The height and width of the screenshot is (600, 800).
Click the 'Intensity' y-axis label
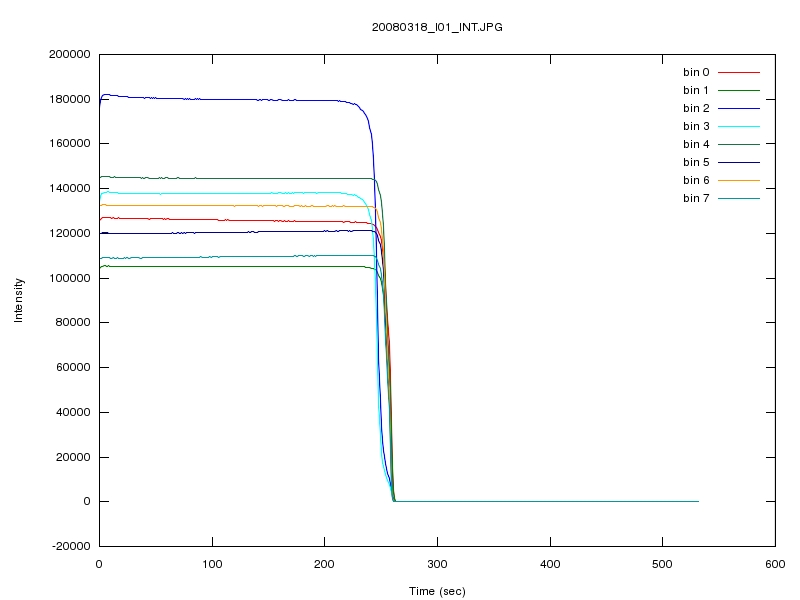[18, 300]
